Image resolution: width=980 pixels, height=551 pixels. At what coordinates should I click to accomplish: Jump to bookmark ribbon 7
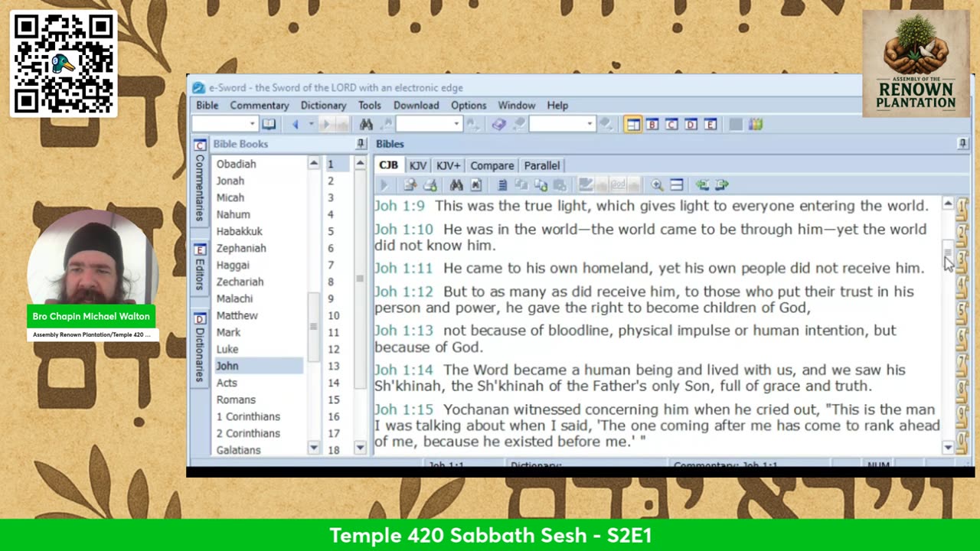point(962,365)
